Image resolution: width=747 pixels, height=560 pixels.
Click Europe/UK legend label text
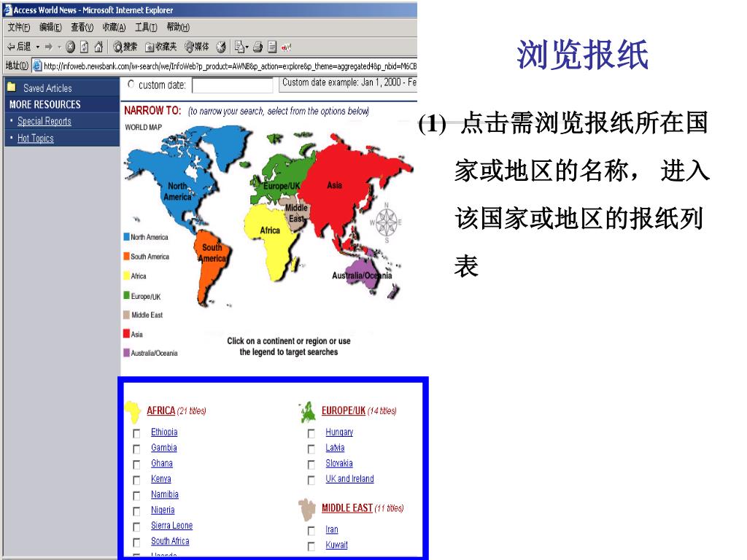pos(146,297)
